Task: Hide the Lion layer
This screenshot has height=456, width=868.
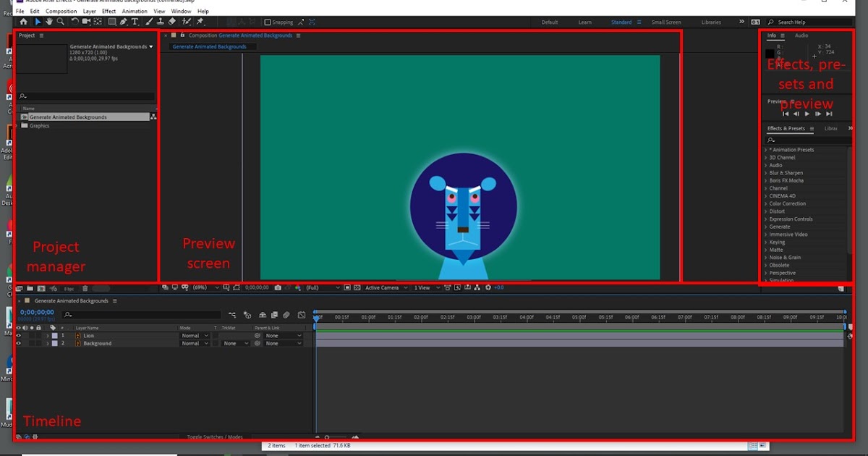Action: point(19,336)
